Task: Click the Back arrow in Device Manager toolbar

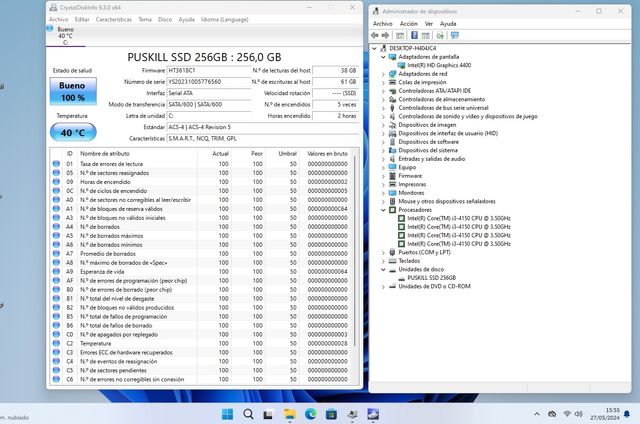Action: pyautogui.click(x=374, y=36)
